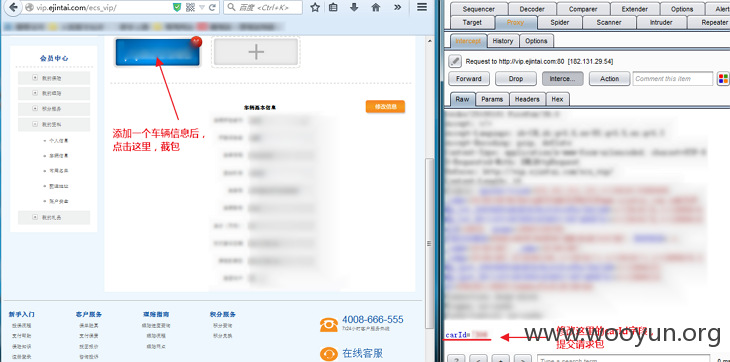Click the pencil edit icon beside Request to

455,61
